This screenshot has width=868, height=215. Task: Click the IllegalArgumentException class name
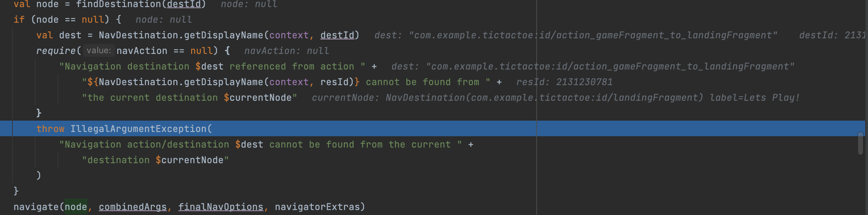click(138, 129)
